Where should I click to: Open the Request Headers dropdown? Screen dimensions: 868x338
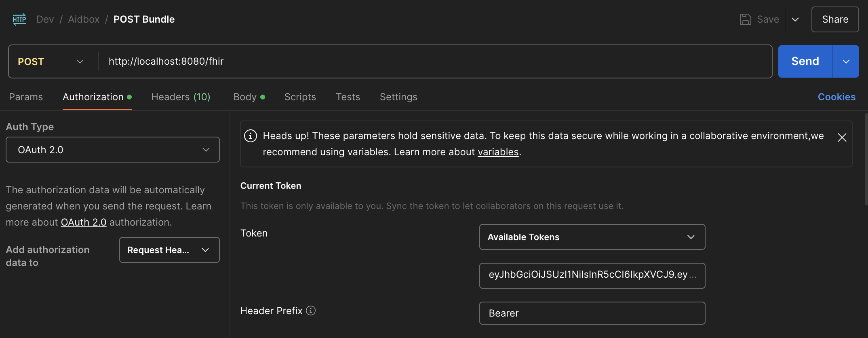pyautogui.click(x=169, y=250)
